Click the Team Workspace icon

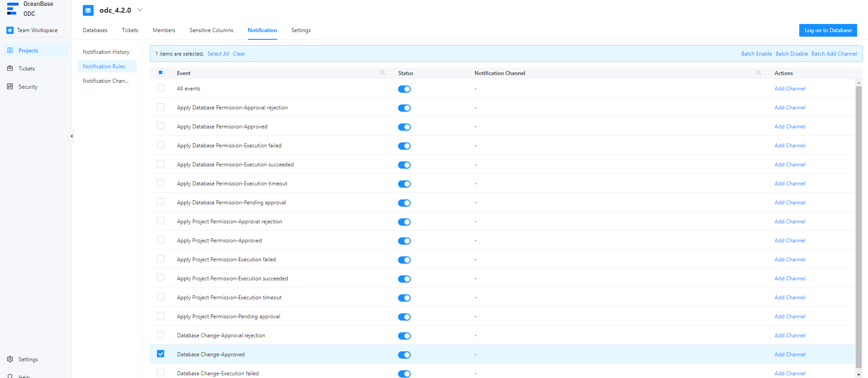tap(10, 30)
